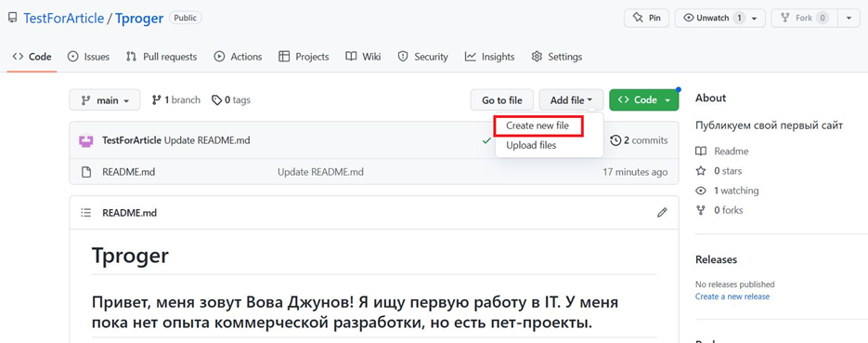This screenshot has width=868, height=343.
Task: Open the Actions tab
Action: [238, 57]
